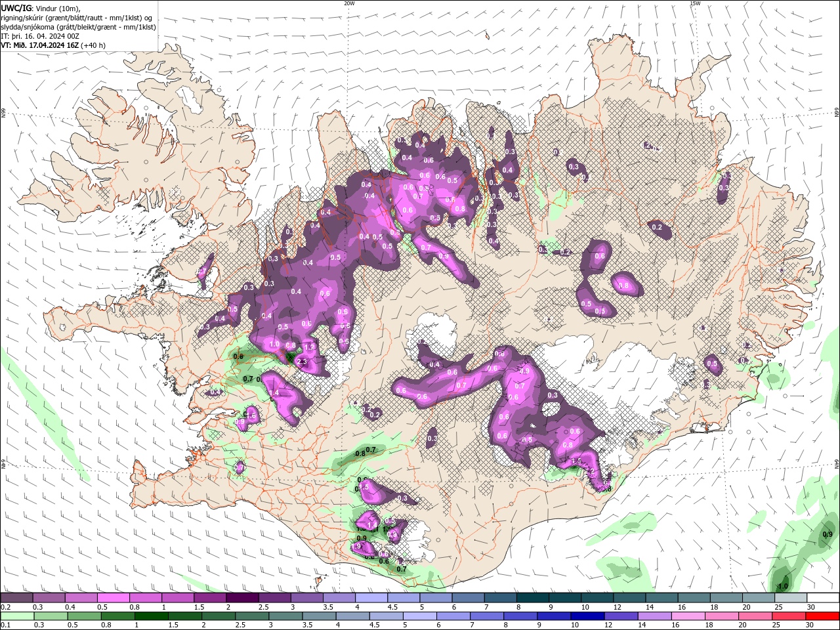The height and width of the screenshot is (630, 840).
Task: Pick the rain scale swatch at 20
Action: click(x=755, y=616)
